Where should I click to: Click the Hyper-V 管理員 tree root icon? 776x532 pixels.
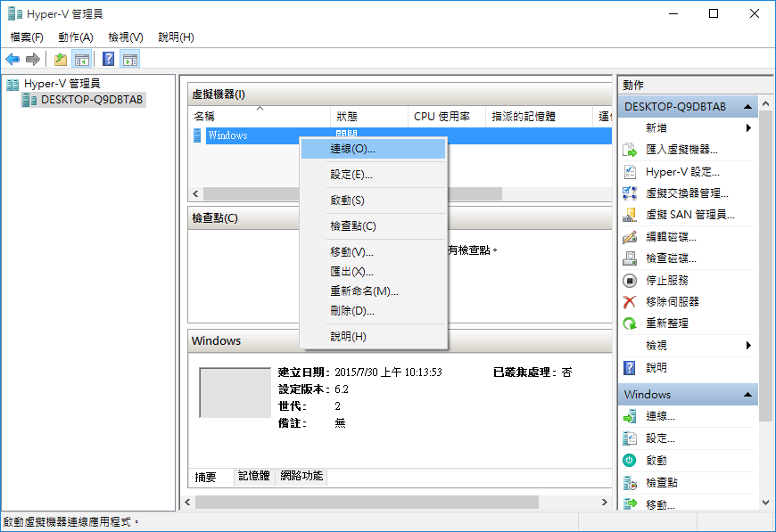12,85
